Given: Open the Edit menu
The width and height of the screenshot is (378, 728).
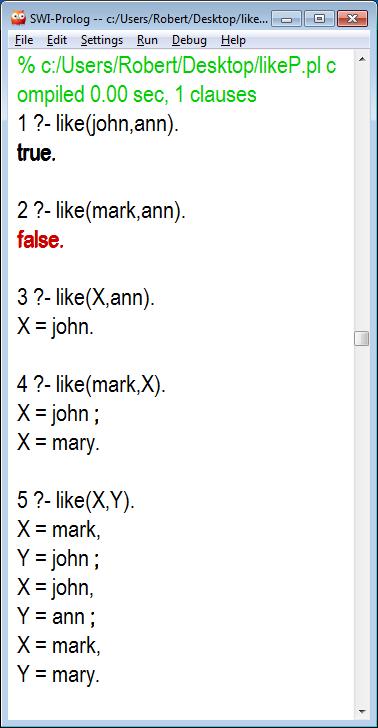Looking at the screenshot, I should coord(57,40).
